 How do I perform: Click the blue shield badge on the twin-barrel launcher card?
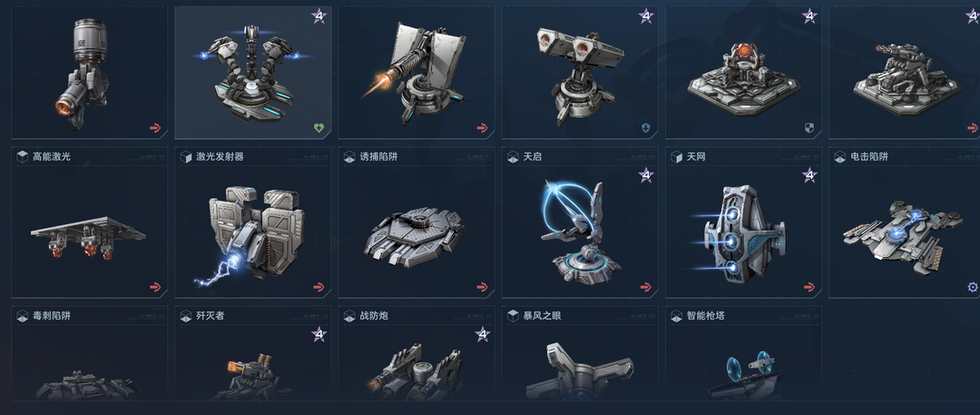(646, 128)
